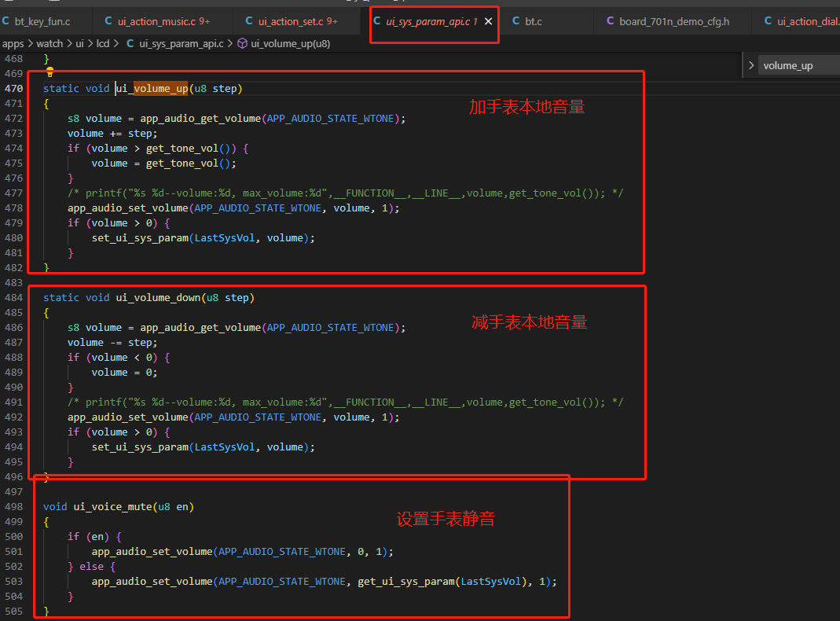Place cursor on ui_voice_mute function name
Viewport: 840px width, 621px height.
(x=113, y=506)
